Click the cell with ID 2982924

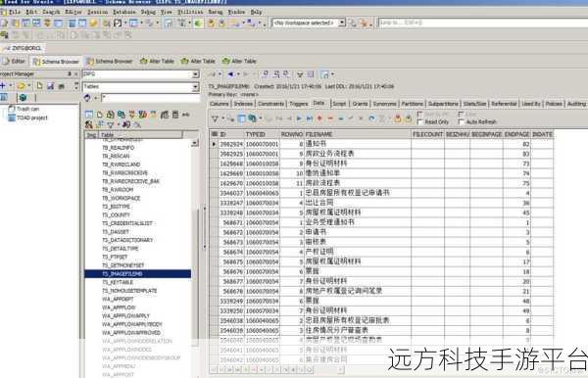click(x=231, y=144)
